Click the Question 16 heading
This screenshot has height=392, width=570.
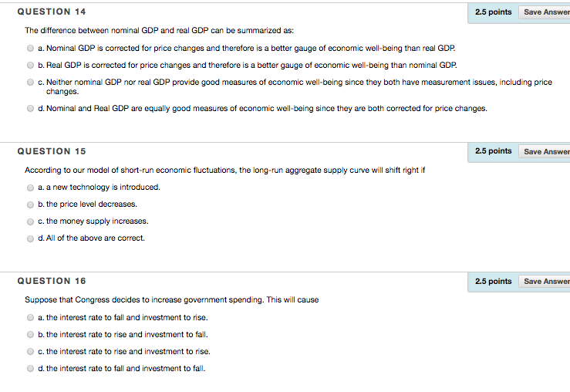click(x=52, y=281)
